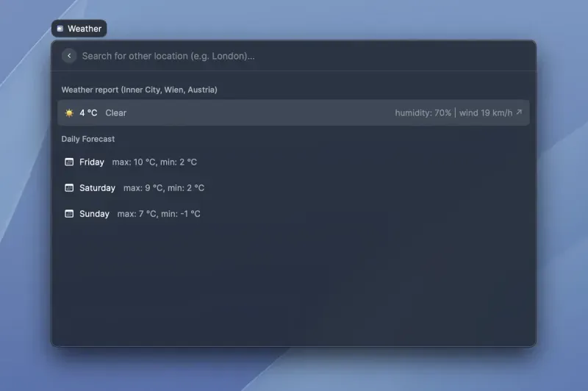588x391 pixels.
Task: Click the sun icon for current weather
Action: click(69, 113)
